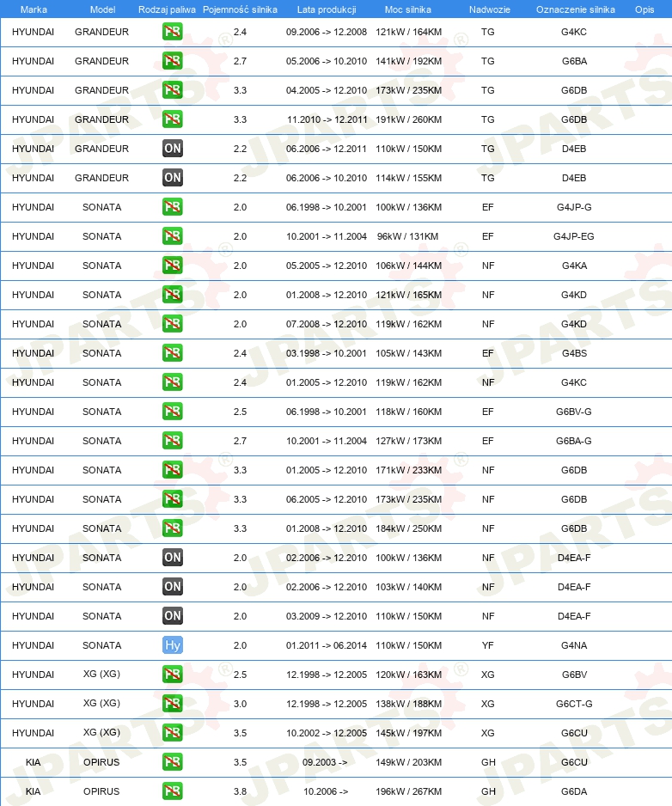The image size is (672, 806).
Task: Click body type YF cell
Action: coord(488,645)
